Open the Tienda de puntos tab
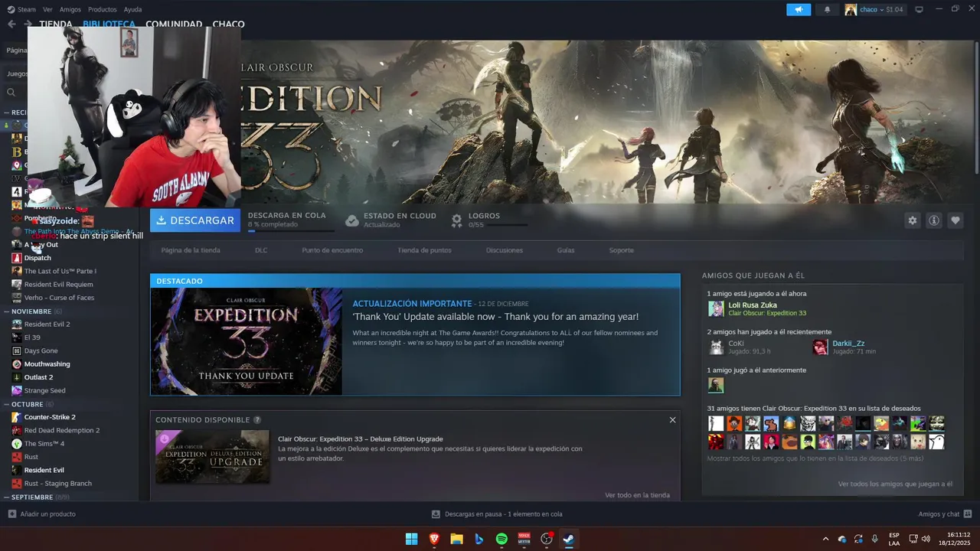980x551 pixels. 424,250
